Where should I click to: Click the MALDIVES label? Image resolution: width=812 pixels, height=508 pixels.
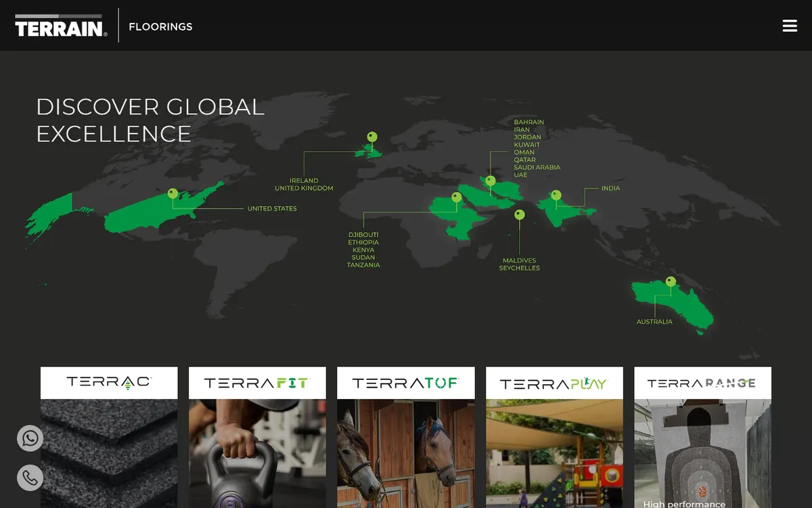(519, 261)
